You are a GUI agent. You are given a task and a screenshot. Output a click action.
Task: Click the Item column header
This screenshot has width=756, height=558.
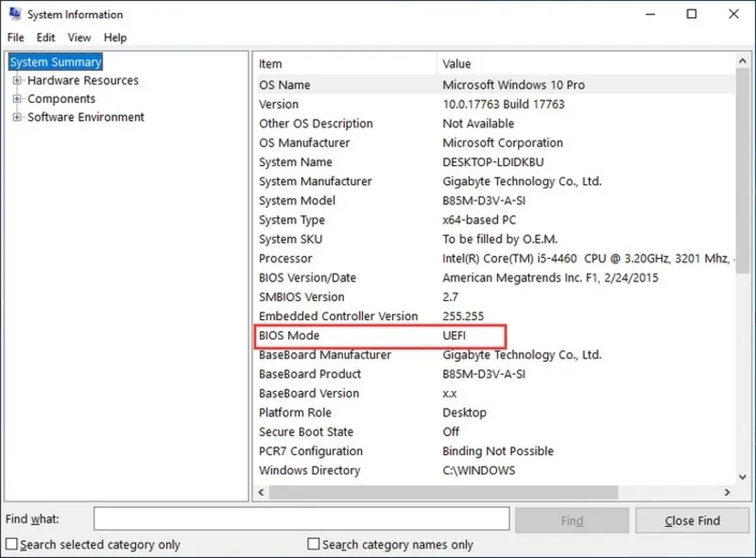click(344, 64)
